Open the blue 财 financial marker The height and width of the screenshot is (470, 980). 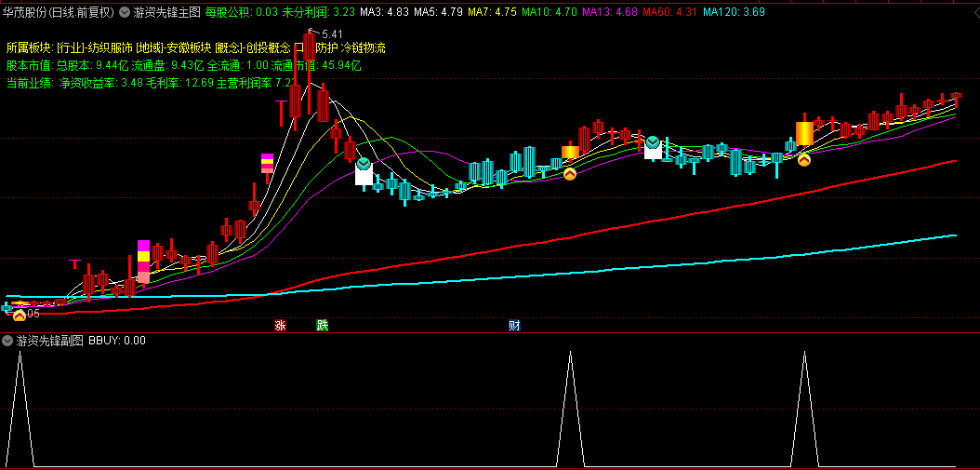pos(514,325)
